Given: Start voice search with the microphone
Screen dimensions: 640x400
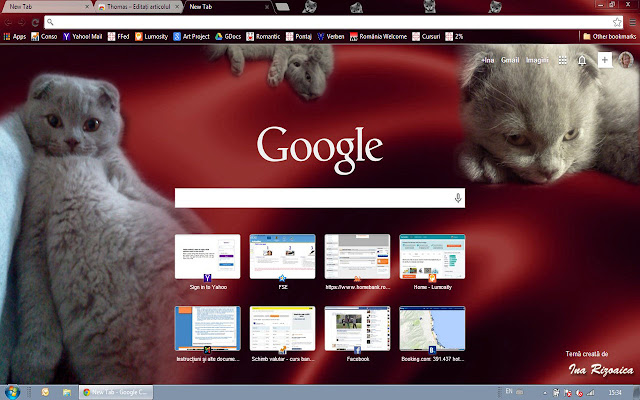Looking at the screenshot, I should click(x=458, y=198).
